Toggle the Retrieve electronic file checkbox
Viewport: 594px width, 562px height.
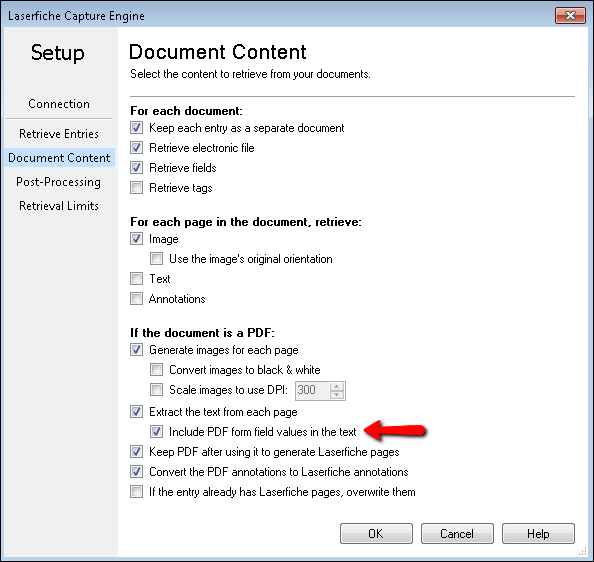coord(136,148)
